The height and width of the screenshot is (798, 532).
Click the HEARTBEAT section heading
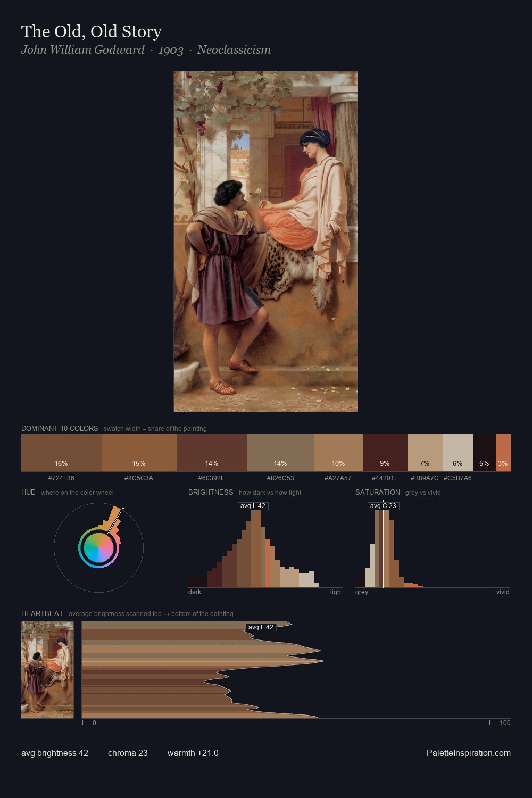(42, 613)
